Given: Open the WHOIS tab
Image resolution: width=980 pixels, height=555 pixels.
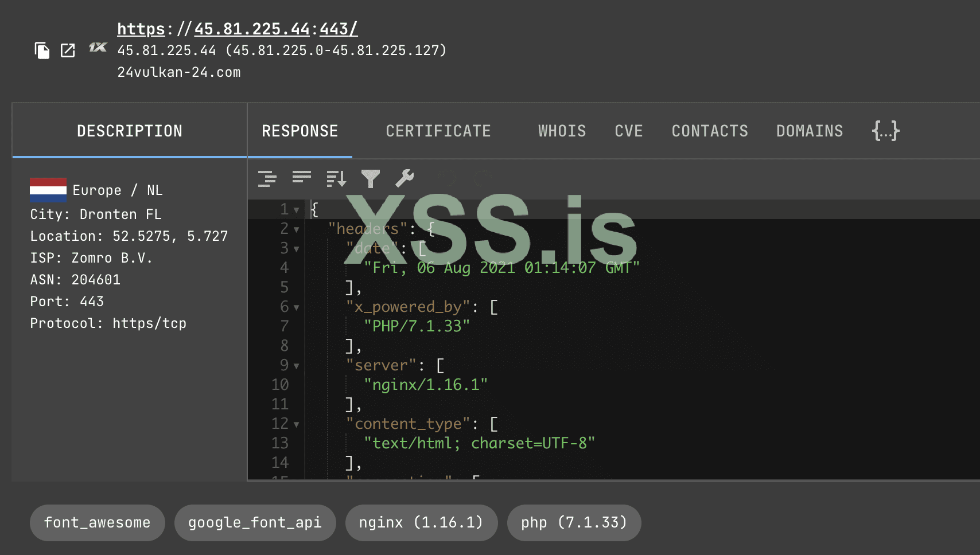Looking at the screenshot, I should pos(562,131).
